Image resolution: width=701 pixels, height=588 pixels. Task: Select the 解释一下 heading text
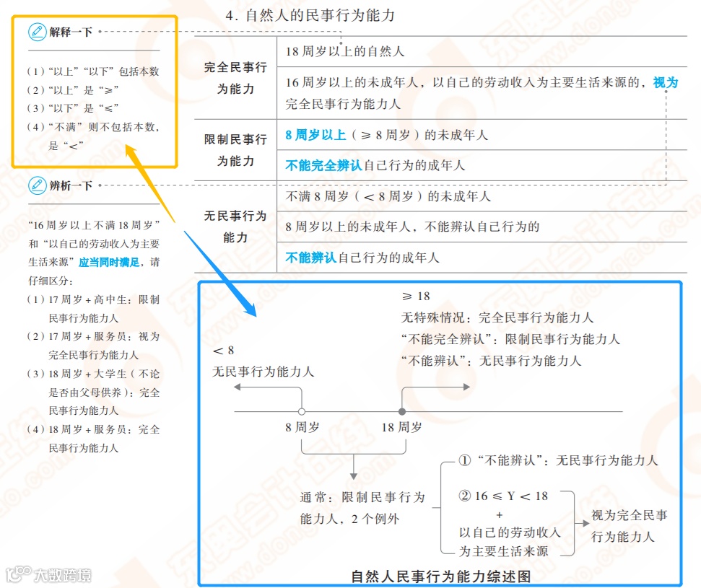(71, 32)
